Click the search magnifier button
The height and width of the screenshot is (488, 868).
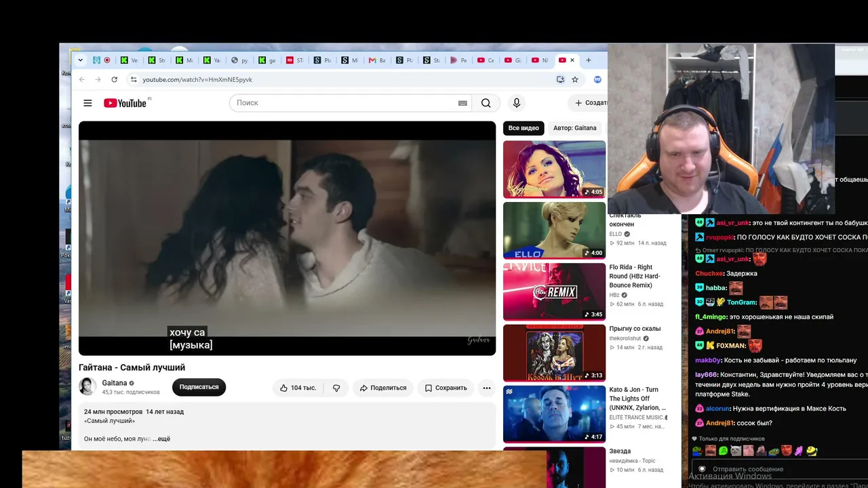pyautogui.click(x=486, y=103)
